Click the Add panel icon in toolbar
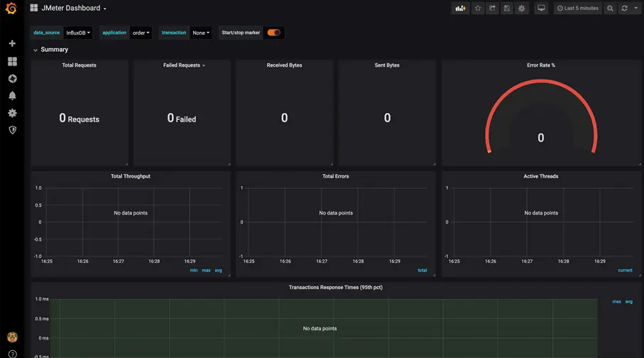Image resolution: width=644 pixels, height=358 pixels. (x=460, y=9)
